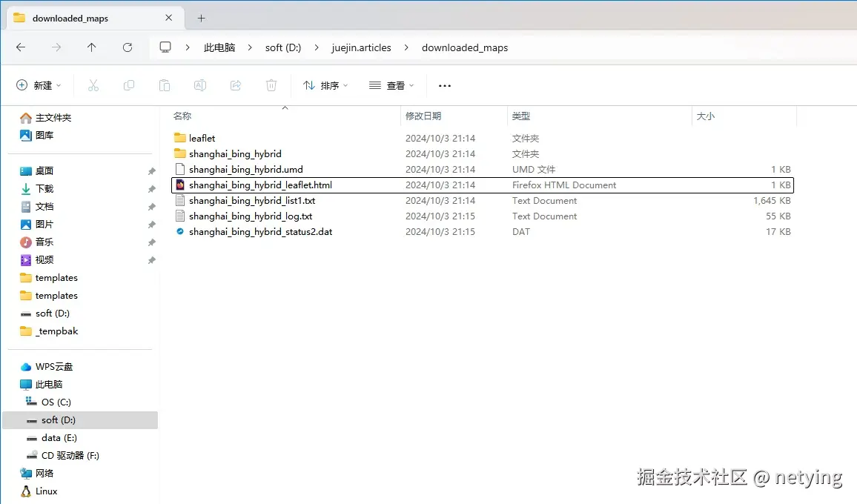This screenshot has width=857, height=504.
Task: Click the Paste icon
Action: pyautogui.click(x=165, y=85)
